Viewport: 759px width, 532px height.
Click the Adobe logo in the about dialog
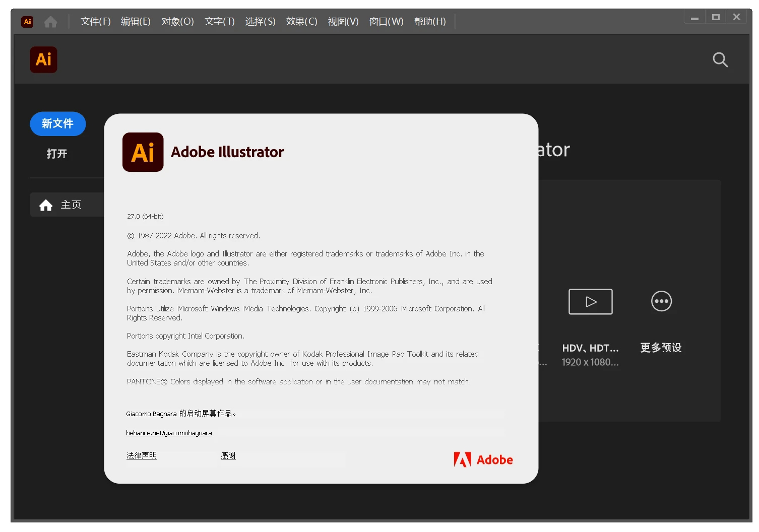[482, 459]
